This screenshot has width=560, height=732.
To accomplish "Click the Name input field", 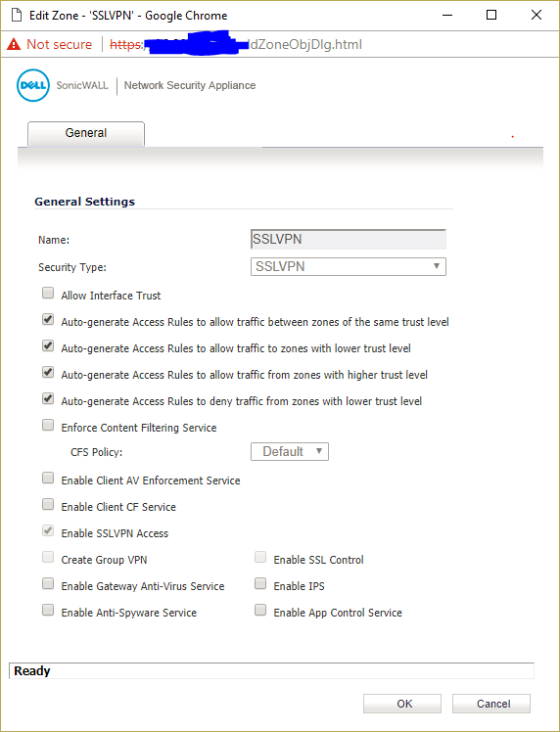I will point(349,239).
